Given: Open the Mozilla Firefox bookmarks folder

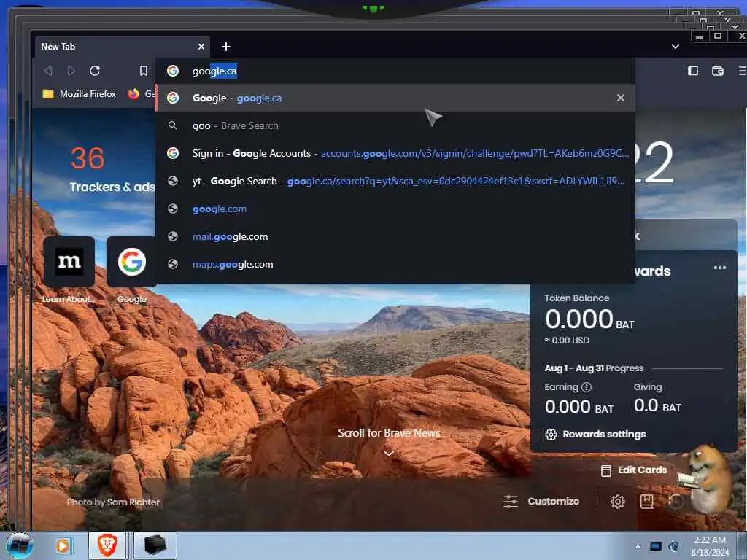Looking at the screenshot, I should coord(79,94).
